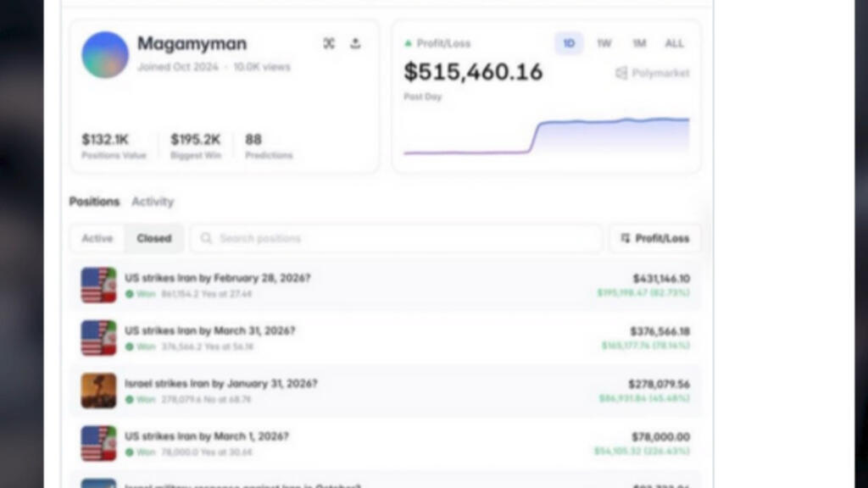Click the Search positions input field
This screenshot has height=488, width=868.
(398, 239)
